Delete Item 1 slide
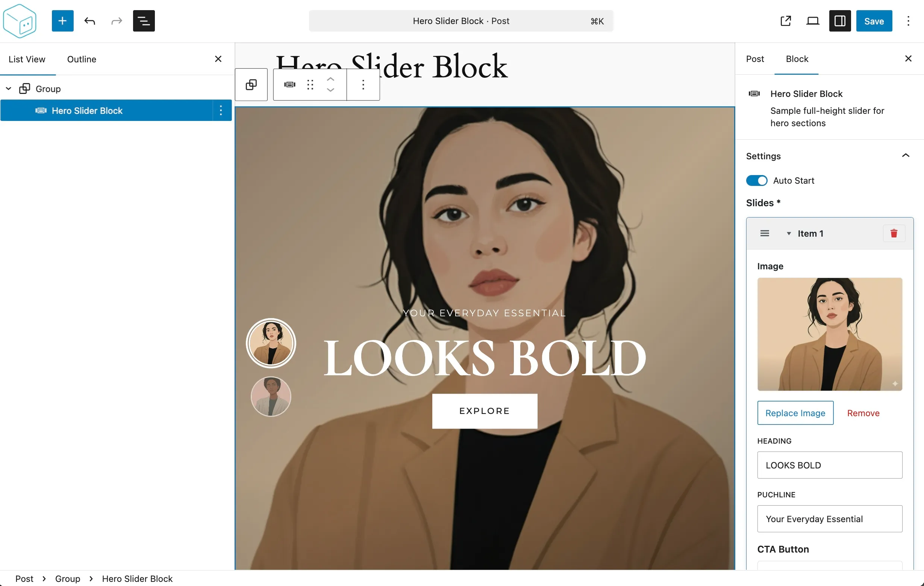 coord(894,233)
